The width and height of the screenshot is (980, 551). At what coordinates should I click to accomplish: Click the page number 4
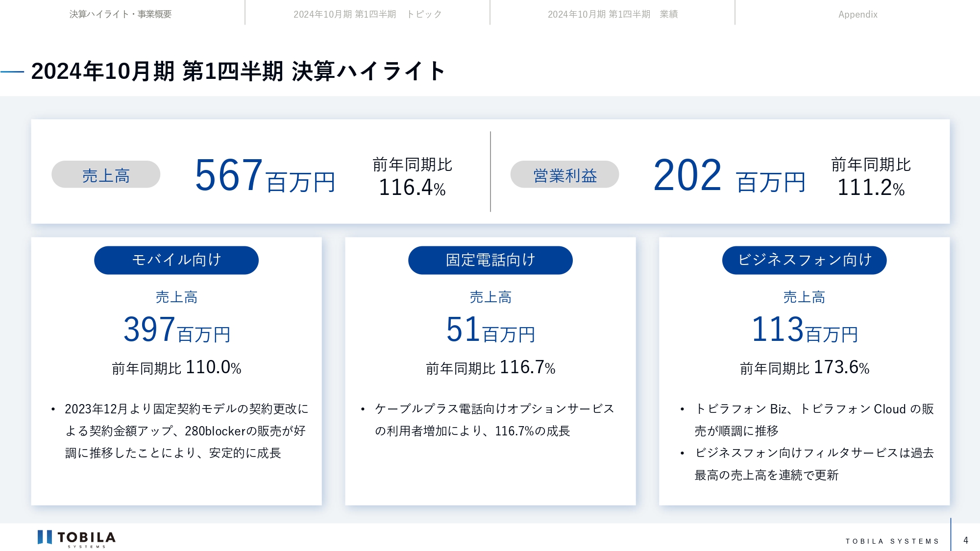point(965,540)
